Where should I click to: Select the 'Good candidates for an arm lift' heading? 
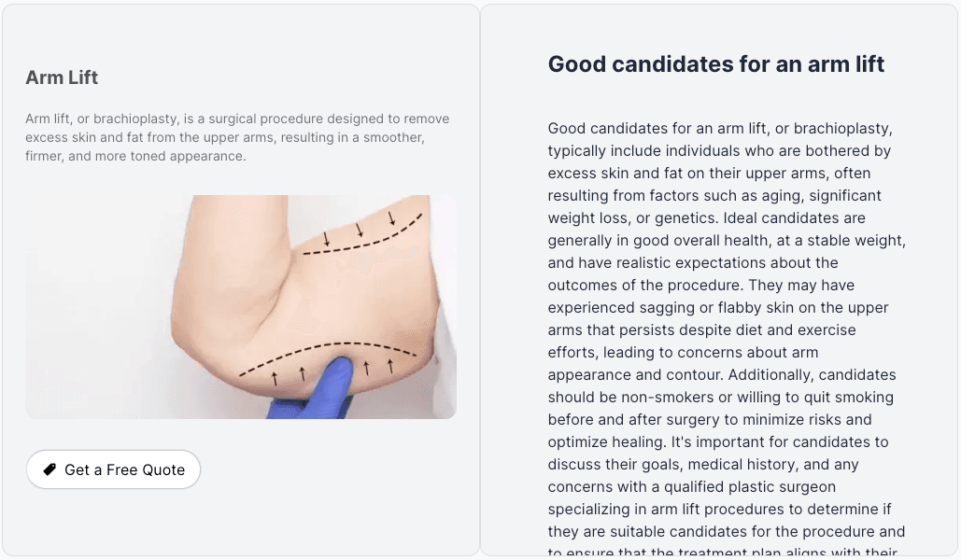716,63
